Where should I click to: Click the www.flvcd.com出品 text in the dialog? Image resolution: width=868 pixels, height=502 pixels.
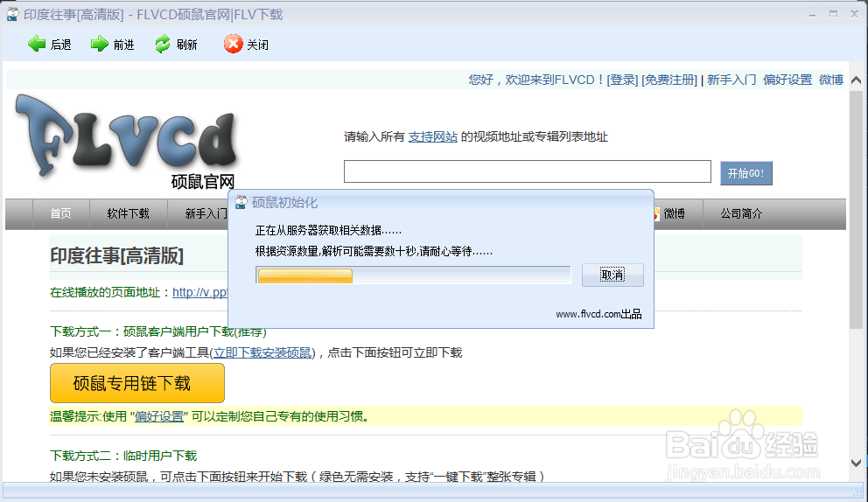(x=598, y=314)
